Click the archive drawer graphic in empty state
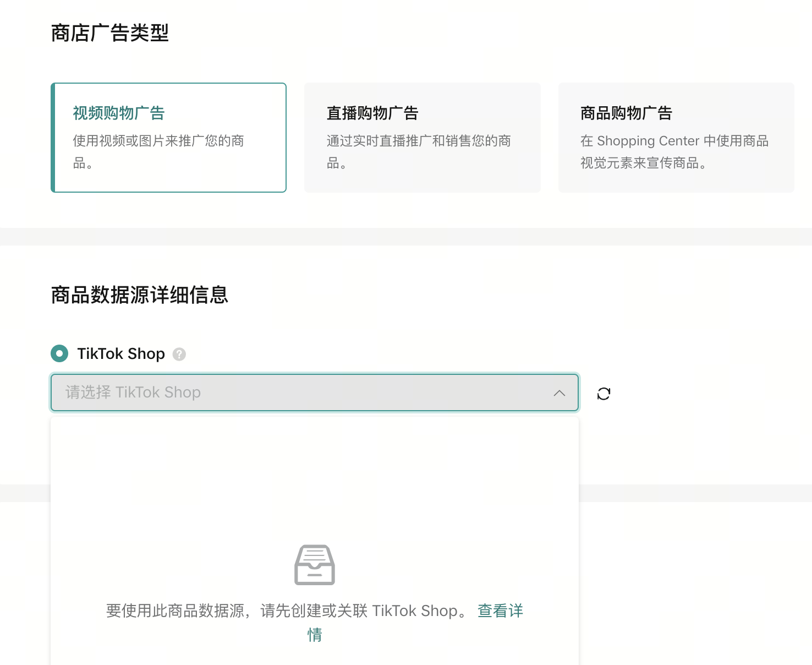The image size is (812, 665). click(x=314, y=564)
